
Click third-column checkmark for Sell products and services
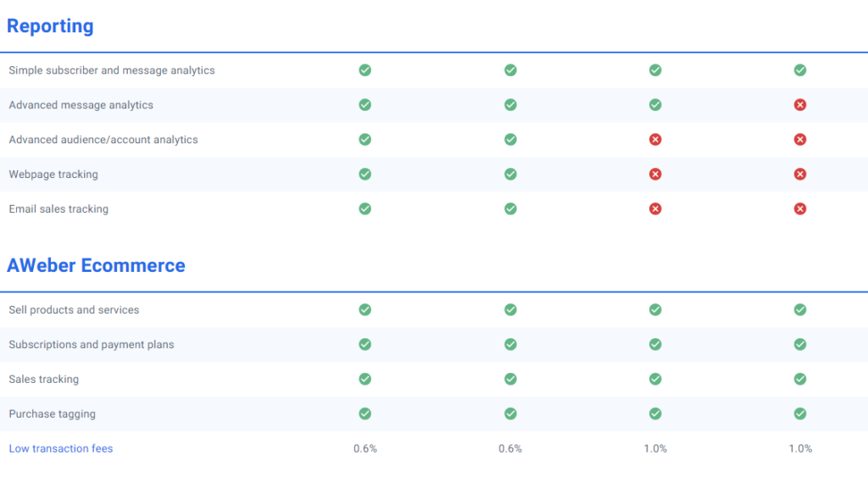(655, 310)
